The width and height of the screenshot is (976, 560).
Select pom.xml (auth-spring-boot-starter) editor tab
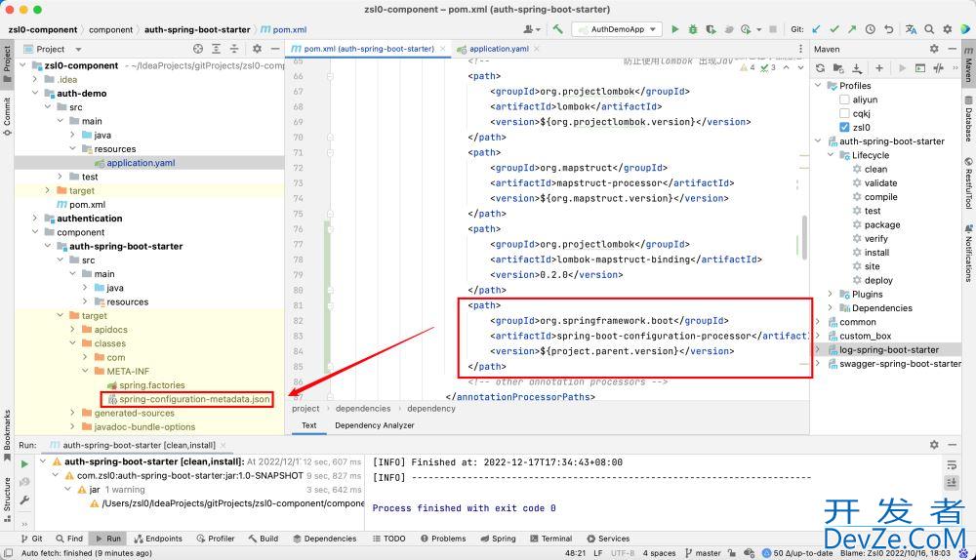(369, 49)
